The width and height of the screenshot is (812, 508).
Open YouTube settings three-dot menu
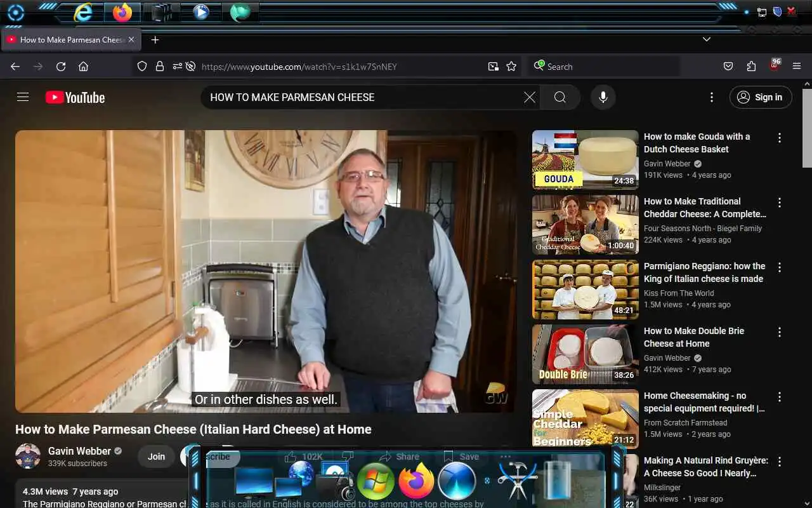(x=711, y=97)
